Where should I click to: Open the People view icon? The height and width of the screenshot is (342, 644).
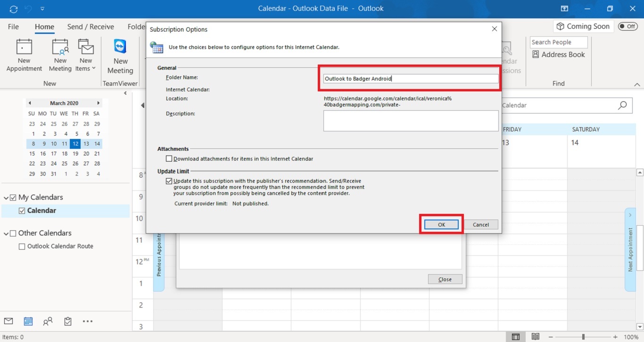click(48, 321)
